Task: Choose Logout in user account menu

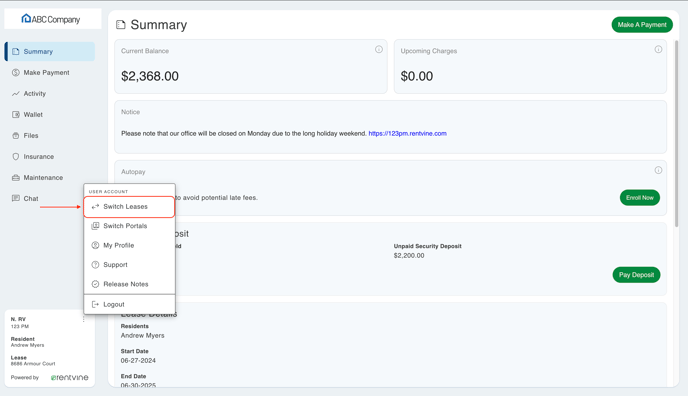Action: click(x=129, y=304)
